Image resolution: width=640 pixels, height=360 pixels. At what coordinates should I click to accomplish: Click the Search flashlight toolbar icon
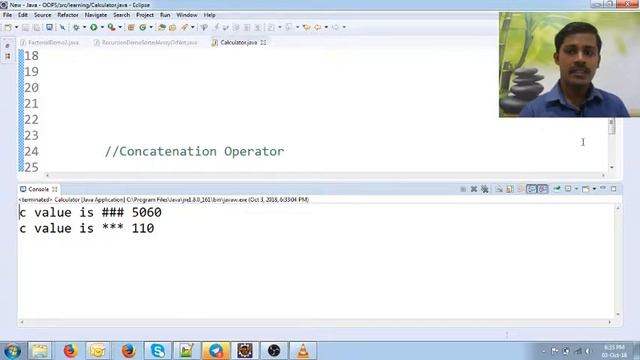click(x=184, y=27)
